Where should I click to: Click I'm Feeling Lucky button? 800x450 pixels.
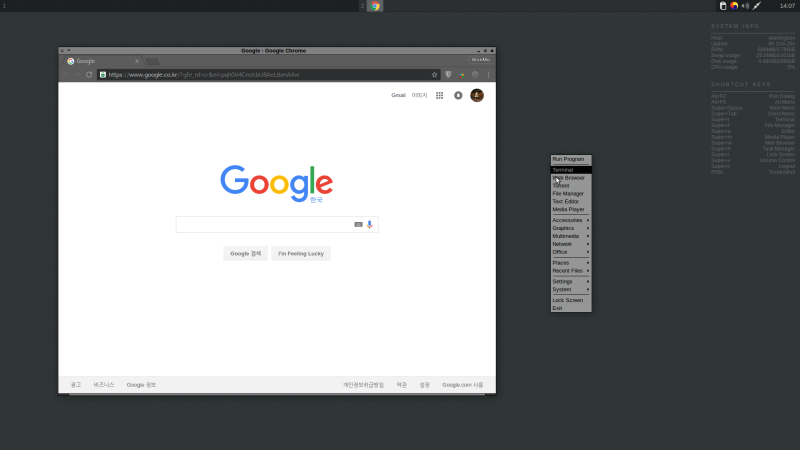pyautogui.click(x=301, y=254)
